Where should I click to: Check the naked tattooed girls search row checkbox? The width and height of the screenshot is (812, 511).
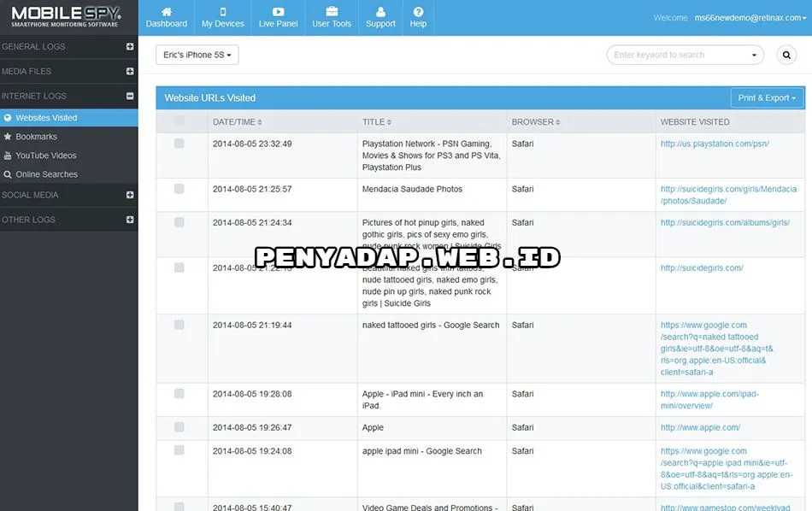pyautogui.click(x=179, y=325)
